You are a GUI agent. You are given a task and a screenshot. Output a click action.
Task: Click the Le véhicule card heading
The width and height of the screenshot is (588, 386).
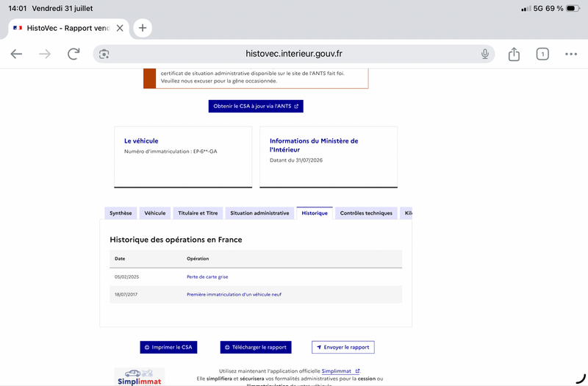tap(141, 141)
